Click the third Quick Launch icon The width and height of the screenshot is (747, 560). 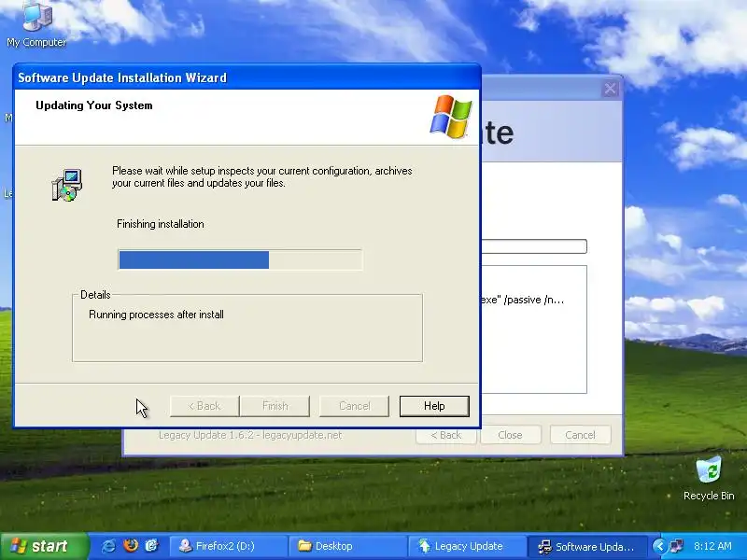tap(151, 546)
